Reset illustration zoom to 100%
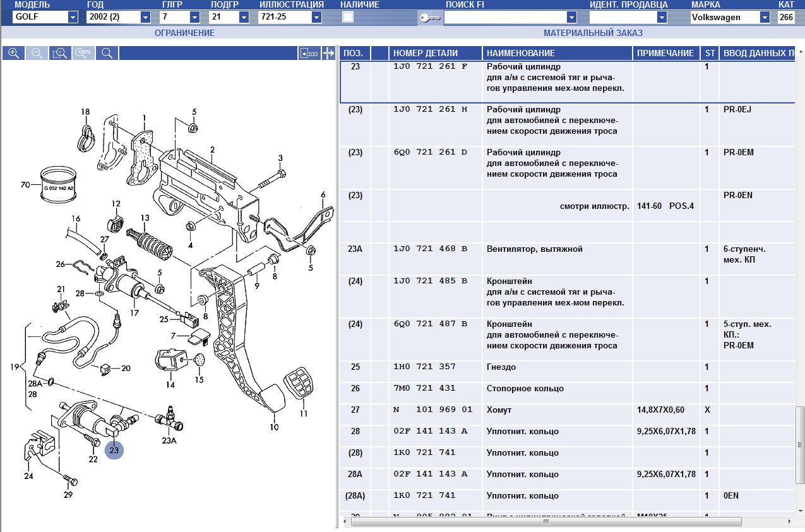 pos(83,53)
